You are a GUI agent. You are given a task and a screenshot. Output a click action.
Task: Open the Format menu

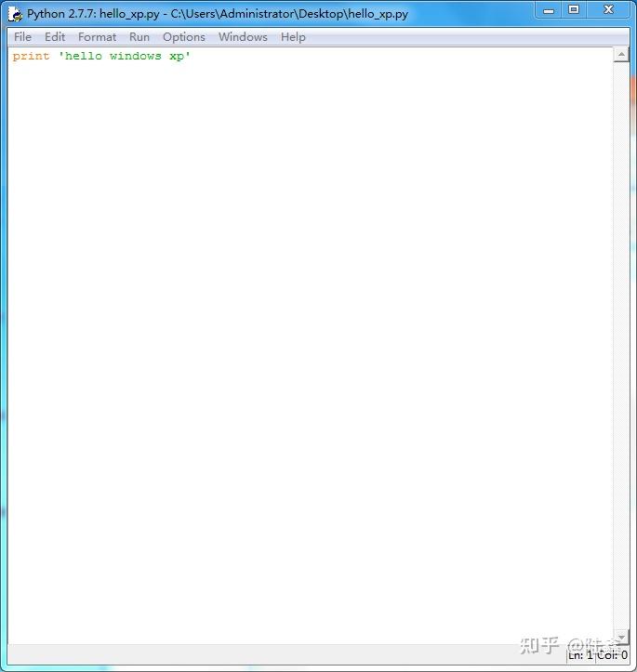point(97,37)
